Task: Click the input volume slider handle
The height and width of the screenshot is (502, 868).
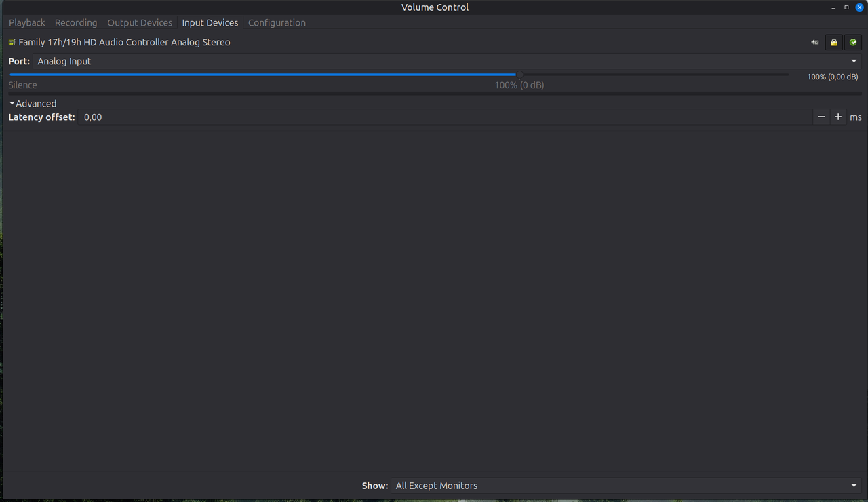Action: (519, 75)
